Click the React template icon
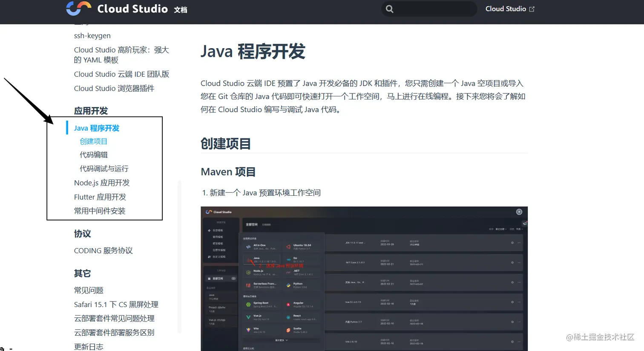The width and height of the screenshot is (644, 351). pos(288,317)
